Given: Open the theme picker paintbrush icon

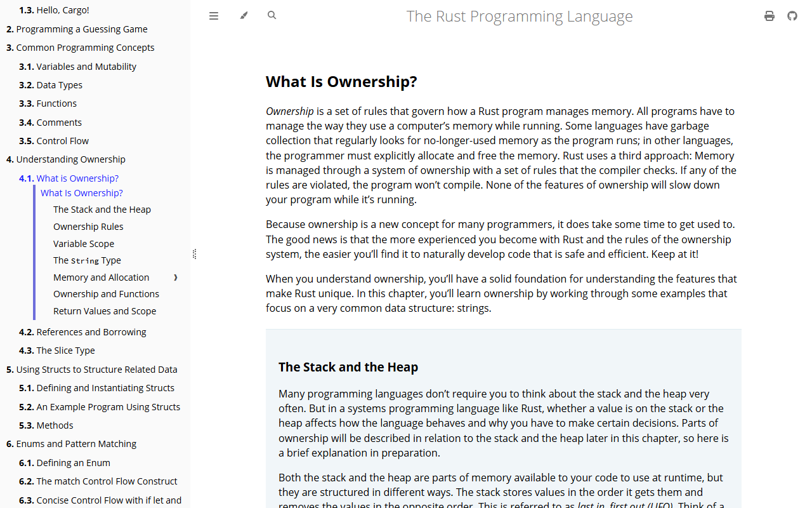Looking at the screenshot, I should (x=244, y=16).
